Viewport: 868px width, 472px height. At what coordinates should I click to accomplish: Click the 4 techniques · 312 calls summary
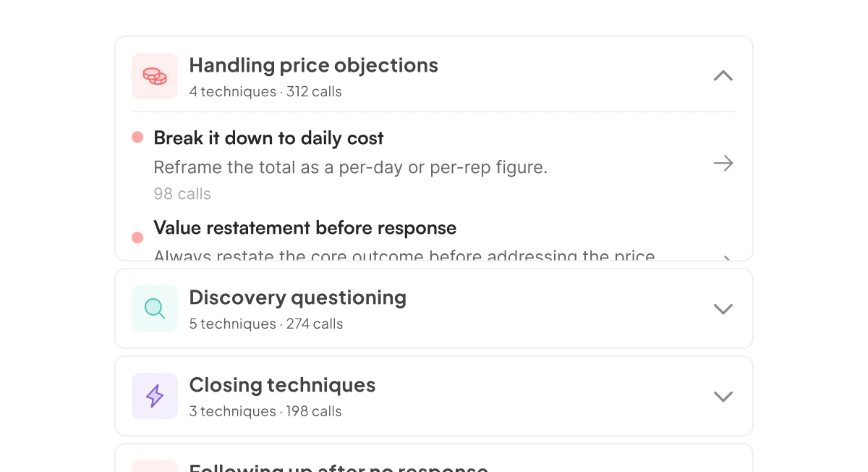(265, 92)
